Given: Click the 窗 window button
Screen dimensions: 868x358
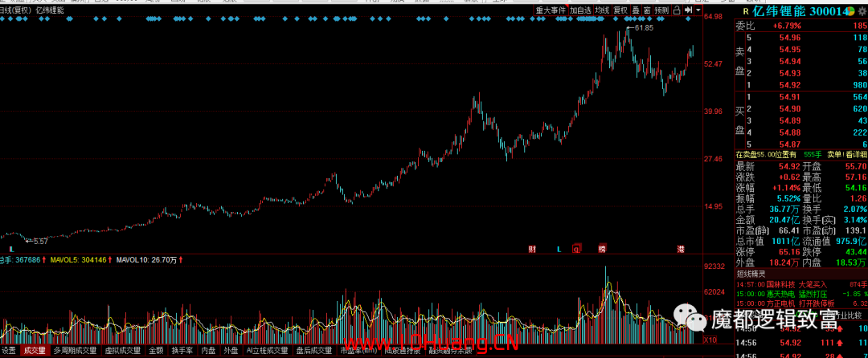Looking at the screenshot, I should click(646, 10).
